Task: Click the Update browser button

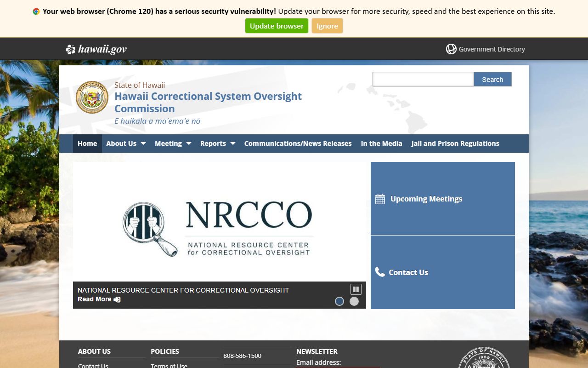Action: point(277,26)
